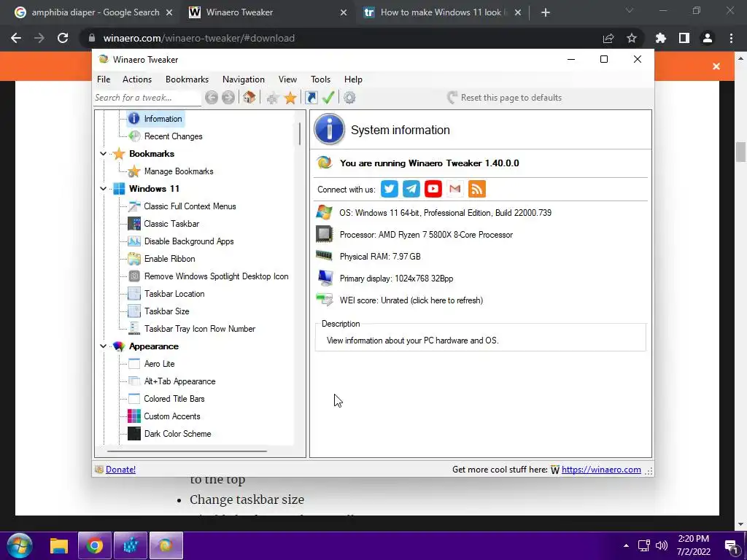The height and width of the screenshot is (560, 747).
Task: Click the Search for a tweak field
Action: click(x=147, y=98)
